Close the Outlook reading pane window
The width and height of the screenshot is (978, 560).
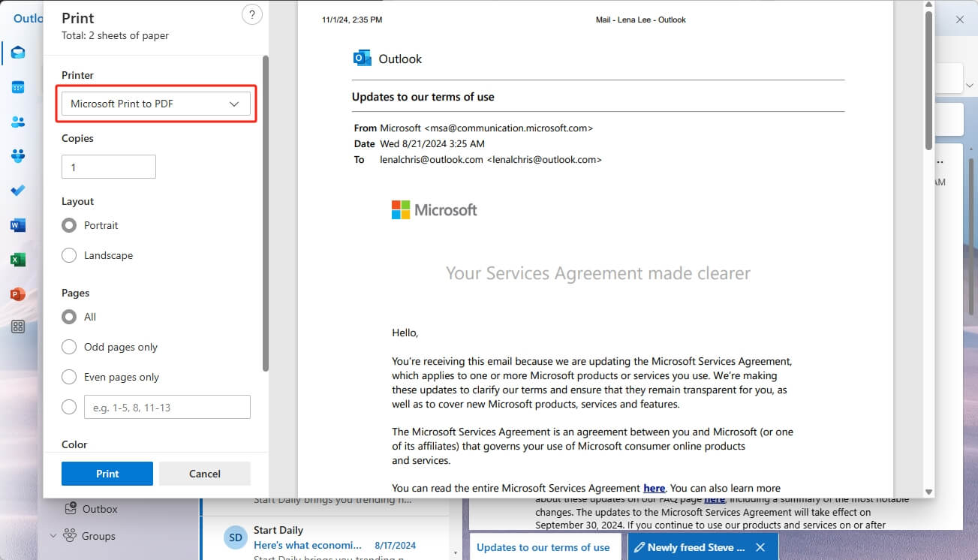pyautogui.click(x=960, y=20)
